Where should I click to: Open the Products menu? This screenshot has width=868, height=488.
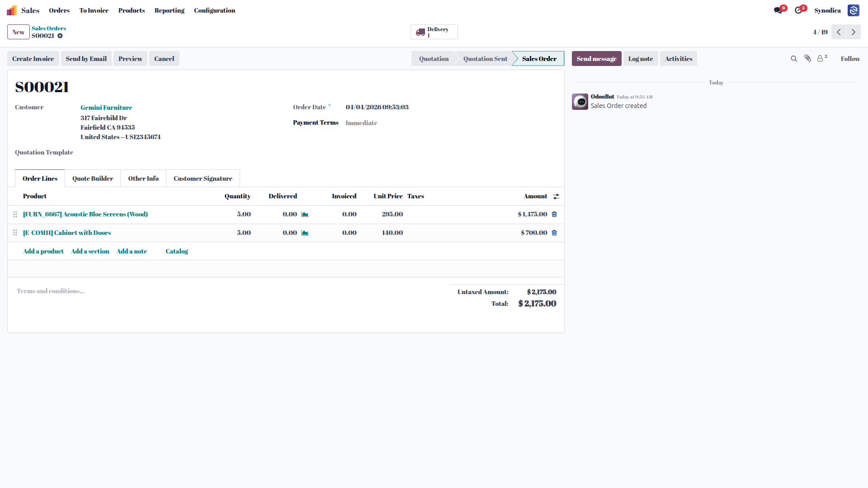coord(132,10)
